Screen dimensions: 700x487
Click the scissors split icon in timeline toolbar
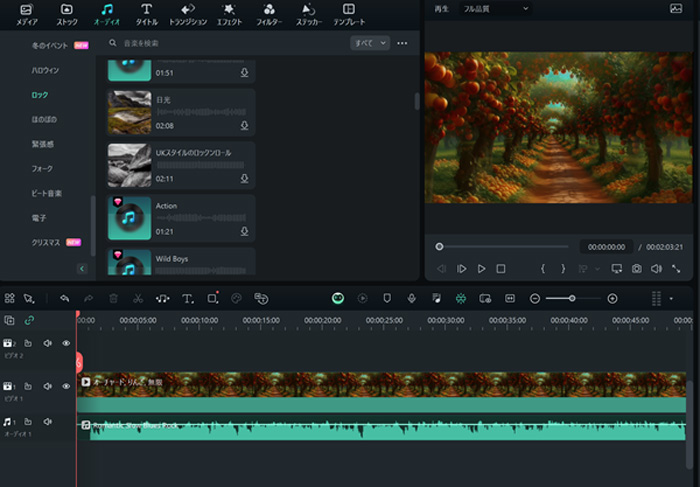[x=137, y=298]
